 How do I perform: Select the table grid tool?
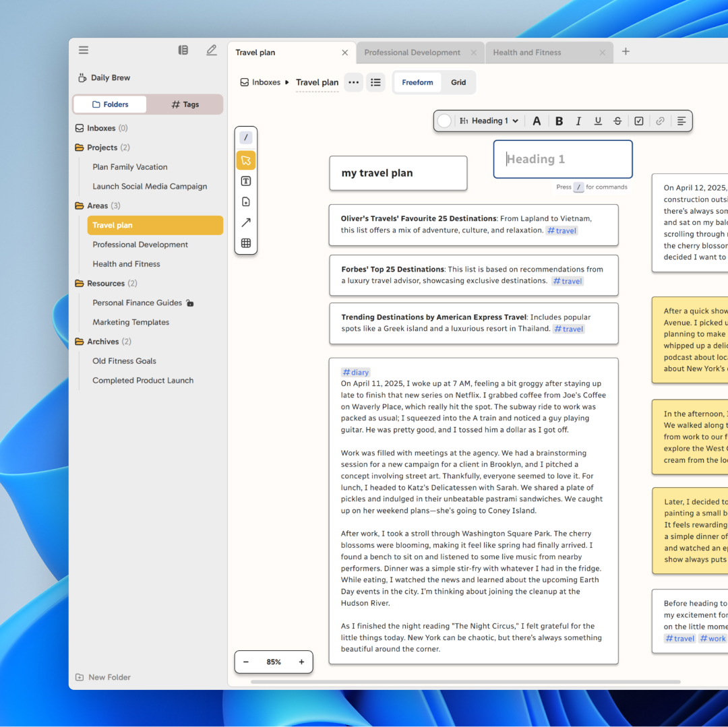[x=246, y=243]
